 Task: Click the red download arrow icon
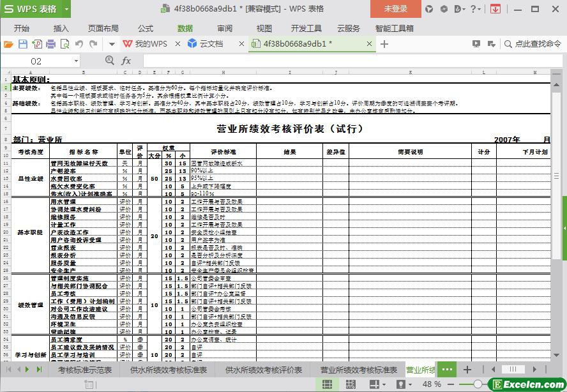tap(495, 9)
